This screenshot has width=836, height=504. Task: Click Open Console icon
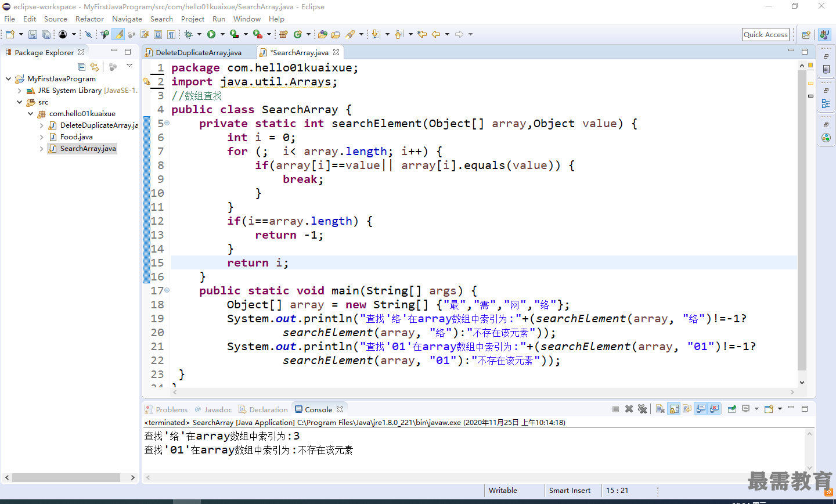[769, 409]
